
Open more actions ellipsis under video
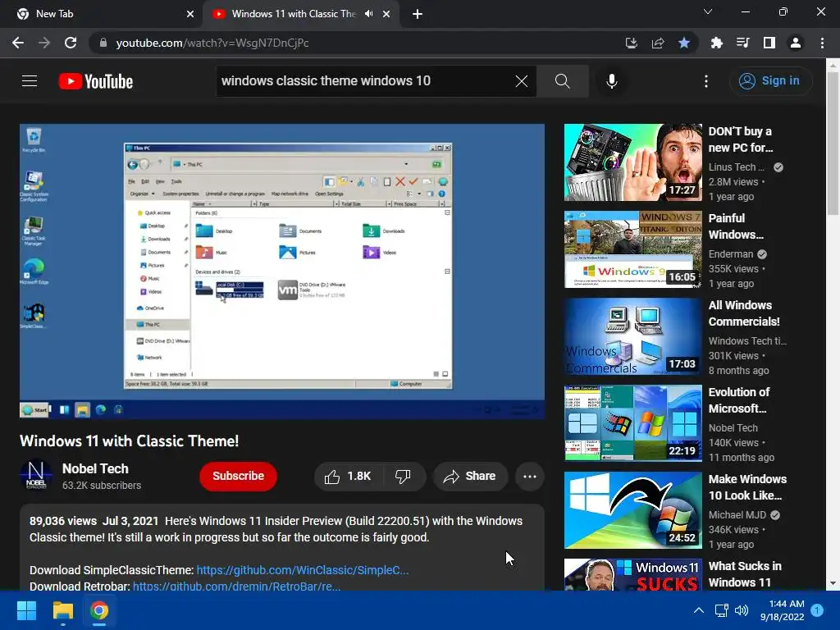pos(530,477)
